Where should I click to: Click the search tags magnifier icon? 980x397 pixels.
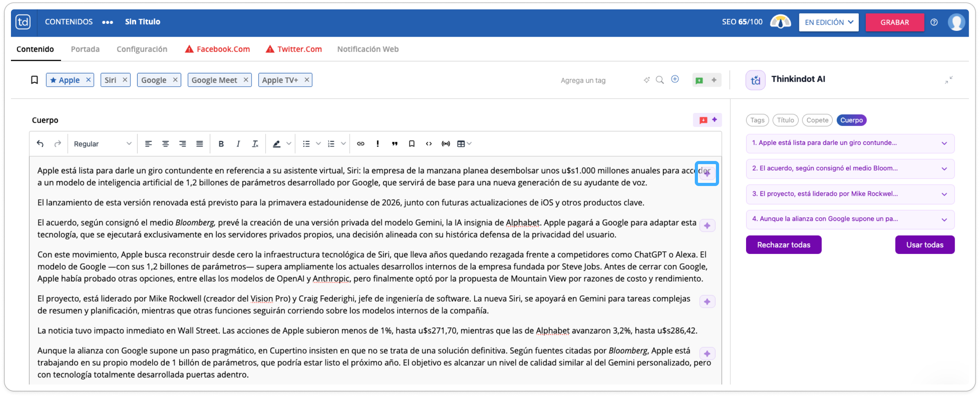(x=660, y=80)
